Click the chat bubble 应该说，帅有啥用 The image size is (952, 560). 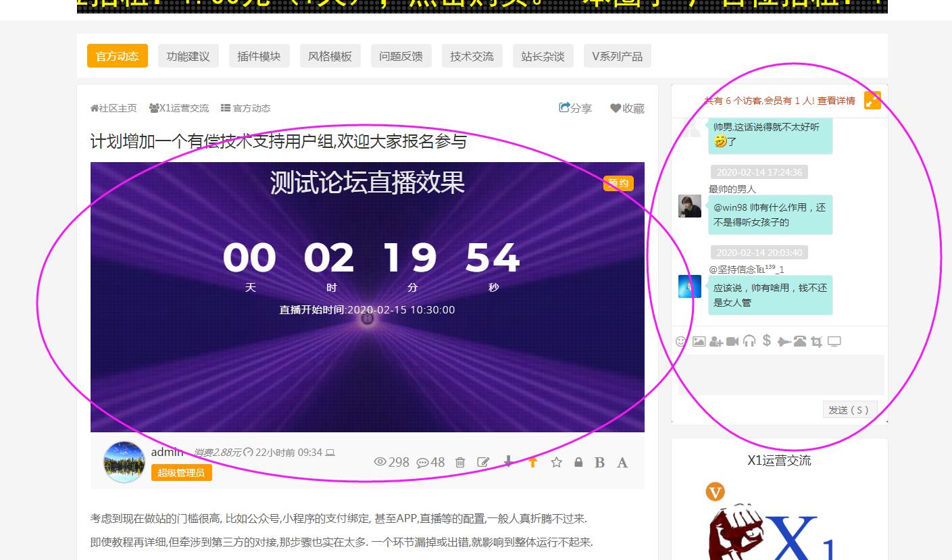click(770, 295)
